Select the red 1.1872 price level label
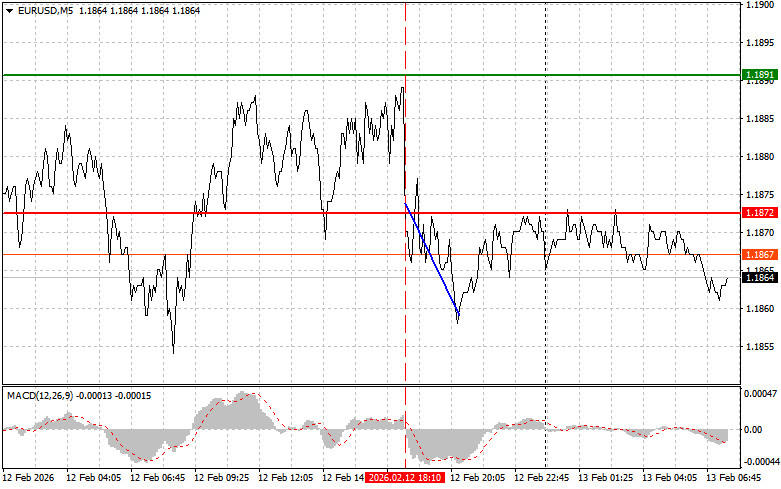781x489 pixels. [760, 213]
